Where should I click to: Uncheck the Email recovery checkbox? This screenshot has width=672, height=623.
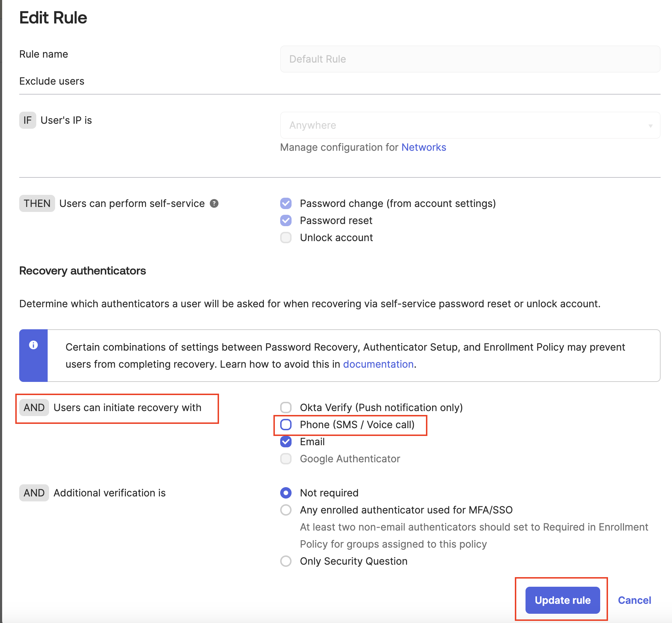[x=286, y=442]
